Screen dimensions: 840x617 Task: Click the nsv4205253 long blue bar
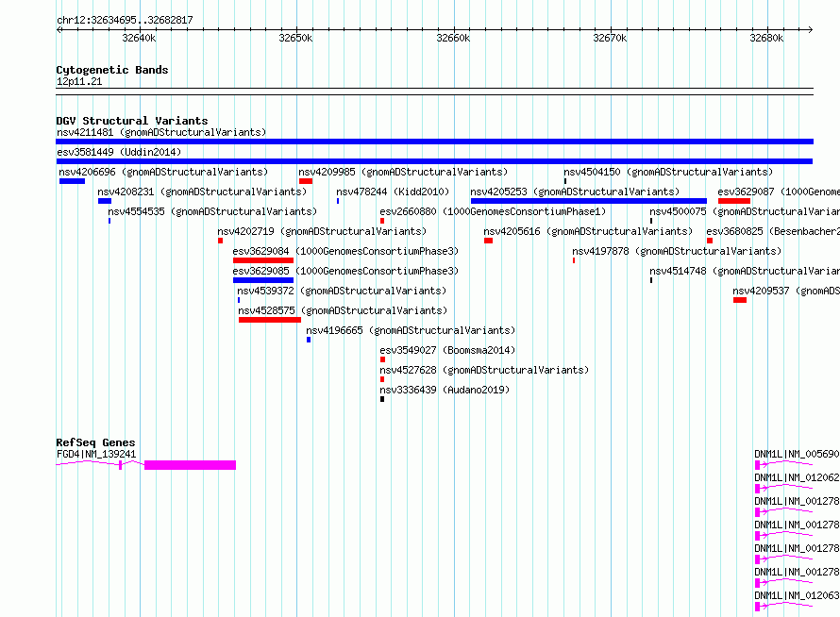tap(589, 201)
